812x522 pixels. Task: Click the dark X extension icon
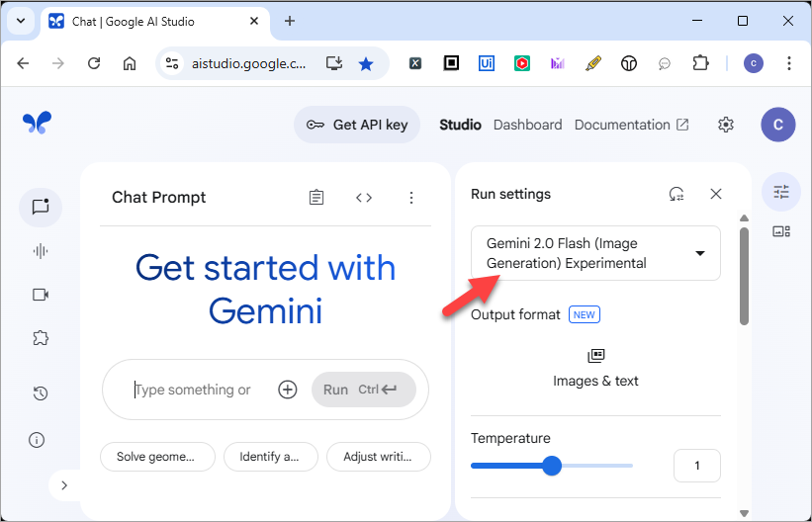[415, 63]
